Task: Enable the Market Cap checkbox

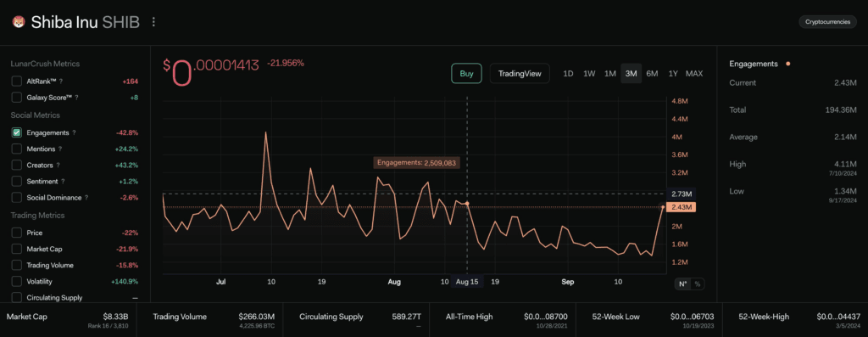Action: (x=17, y=249)
